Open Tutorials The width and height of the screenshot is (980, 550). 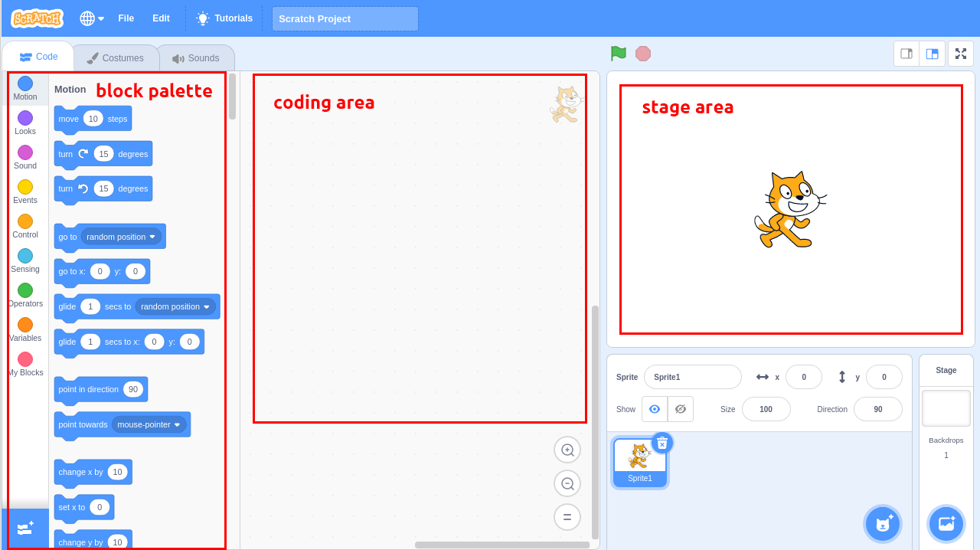(224, 18)
